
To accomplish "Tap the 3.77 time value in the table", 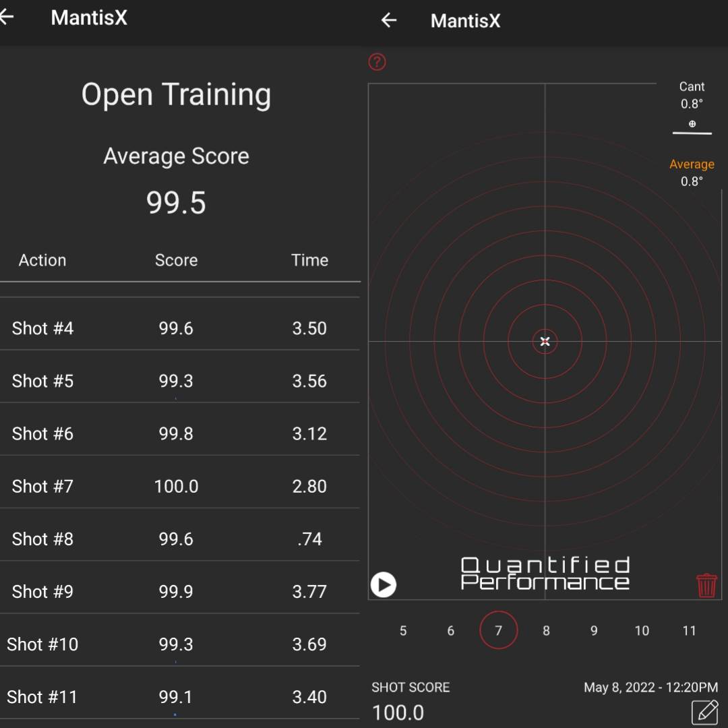I will 309,592.
